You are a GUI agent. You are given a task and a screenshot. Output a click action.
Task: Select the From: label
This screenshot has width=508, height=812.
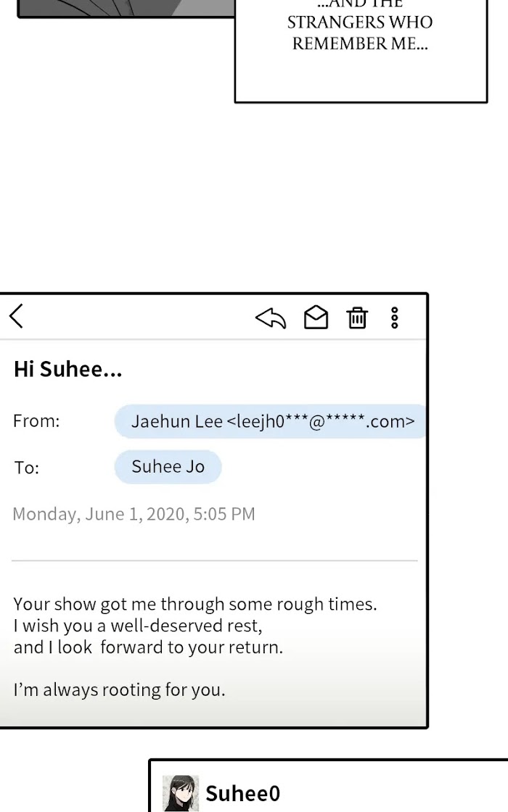pos(36,421)
